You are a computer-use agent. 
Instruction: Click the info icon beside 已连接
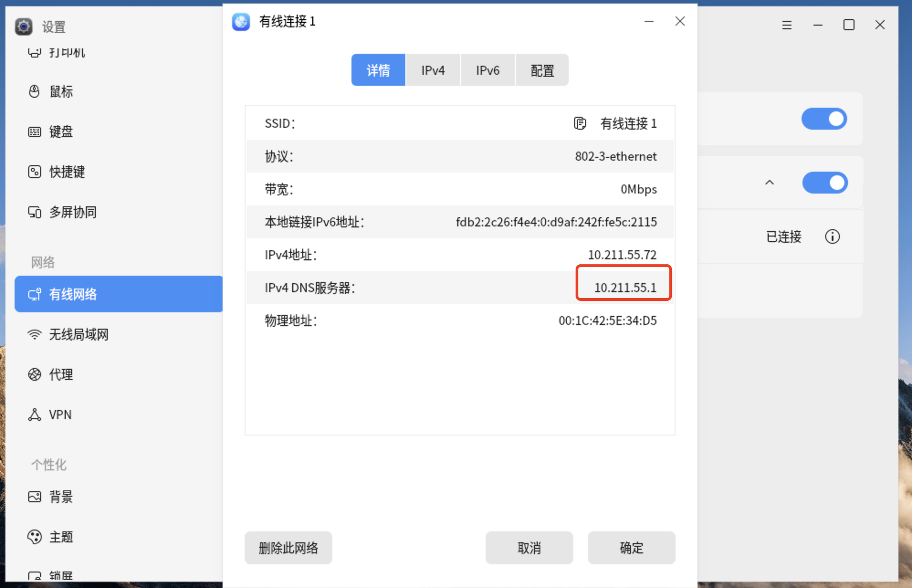832,236
